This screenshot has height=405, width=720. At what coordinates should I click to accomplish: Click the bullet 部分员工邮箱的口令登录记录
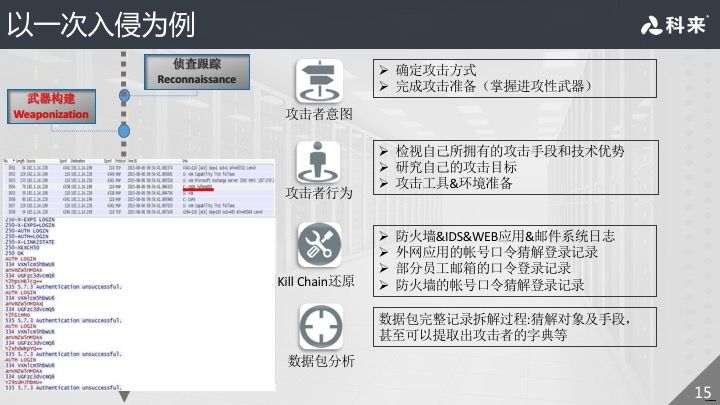click(x=483, y=268)
